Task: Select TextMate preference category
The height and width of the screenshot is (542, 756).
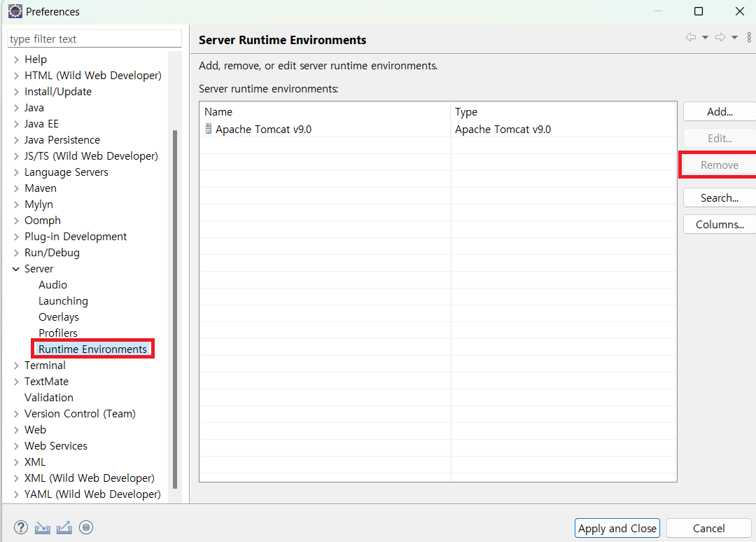Action: [46, 382]
